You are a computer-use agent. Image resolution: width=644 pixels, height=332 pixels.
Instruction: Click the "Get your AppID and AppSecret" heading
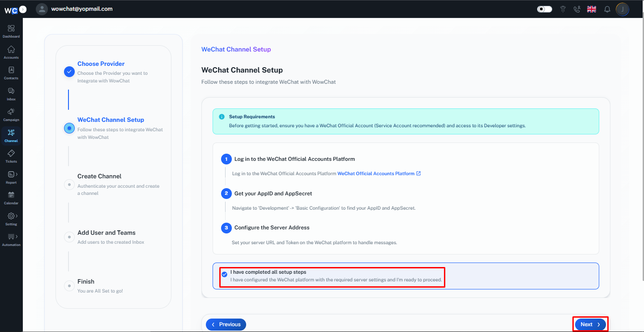click(x=273, y=194)
